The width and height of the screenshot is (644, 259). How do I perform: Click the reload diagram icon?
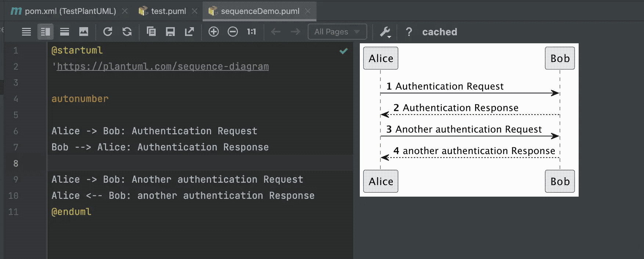click(108, 32)
